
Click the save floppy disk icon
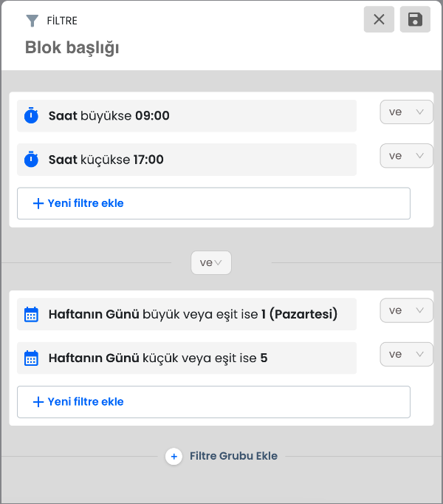[x=415, y=19]
